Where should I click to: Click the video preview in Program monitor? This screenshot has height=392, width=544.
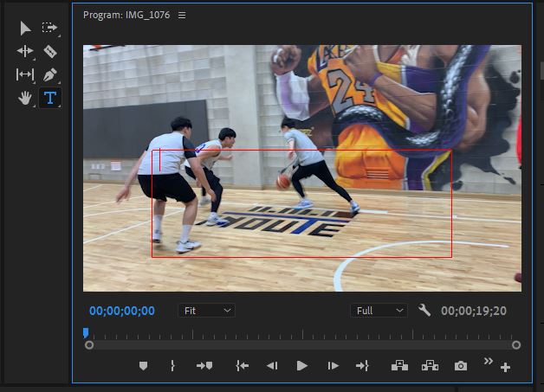point(301,169)
